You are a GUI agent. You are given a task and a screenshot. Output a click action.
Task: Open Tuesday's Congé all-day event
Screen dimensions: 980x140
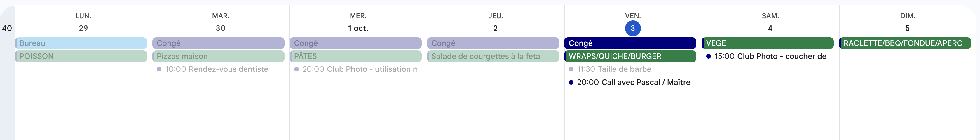click(218, 43)
